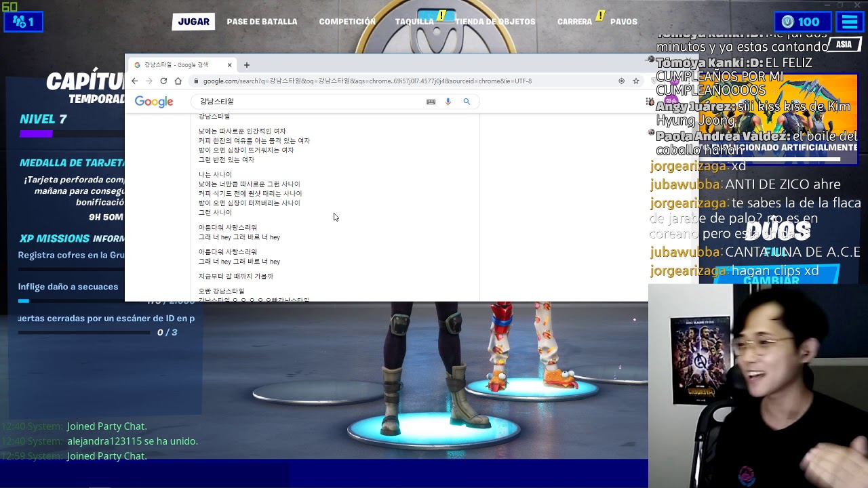Go back in the Chrome browser
The image size is (868, 488).
pyautogui.click(x=134, y=81)
